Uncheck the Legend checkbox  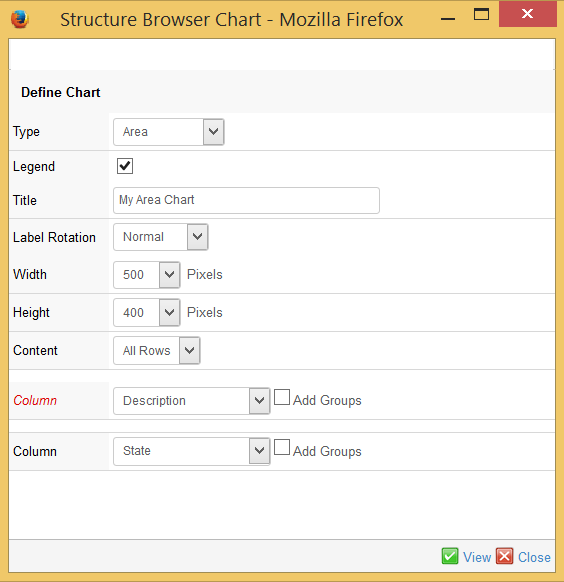[x=125, y=166]
